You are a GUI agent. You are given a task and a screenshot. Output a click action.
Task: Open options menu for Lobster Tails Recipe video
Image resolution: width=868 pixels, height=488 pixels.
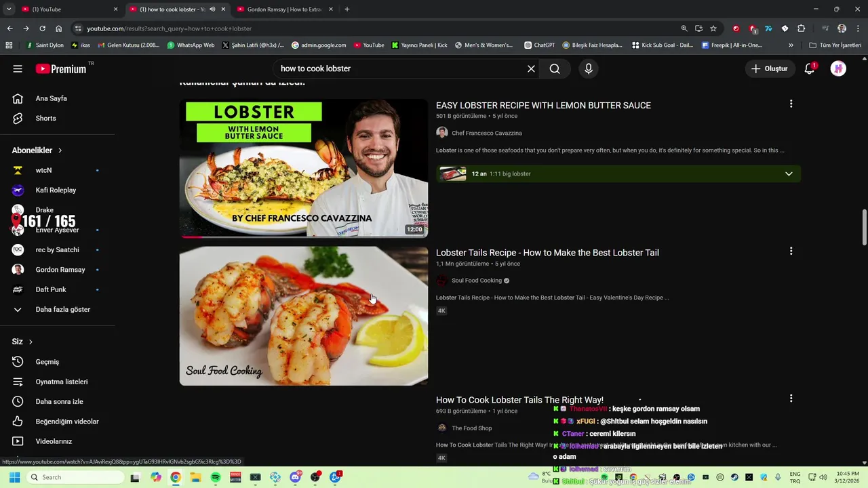pyautogui.click(x=791, y=251)
